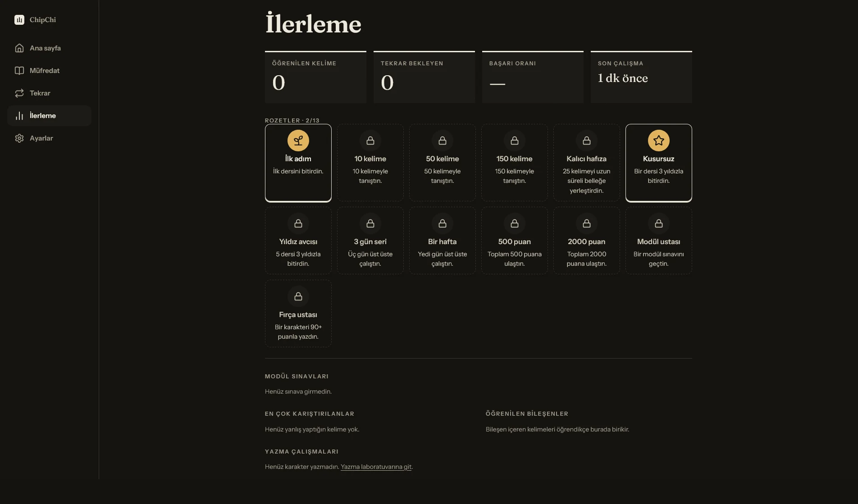
Task: Select the 3 gün seri badge card
Action: click(370, 241)
